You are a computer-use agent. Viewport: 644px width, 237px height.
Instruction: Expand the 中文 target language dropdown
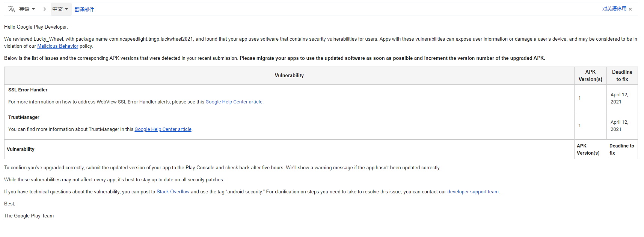60,9
